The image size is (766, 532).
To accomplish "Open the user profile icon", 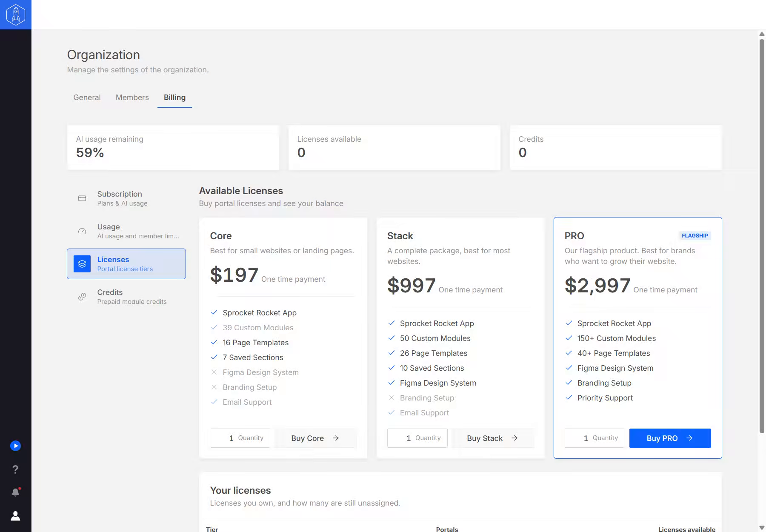I will pos(15,516).
